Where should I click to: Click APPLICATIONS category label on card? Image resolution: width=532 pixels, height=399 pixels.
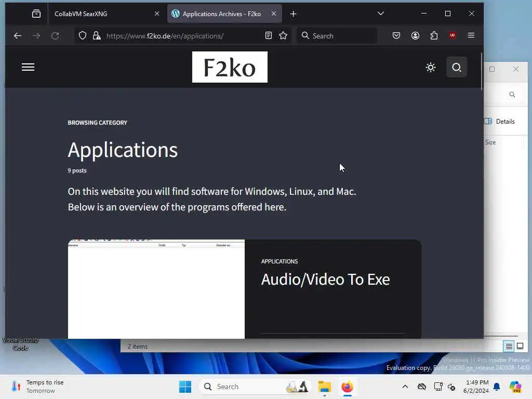(x=280, y=261)
